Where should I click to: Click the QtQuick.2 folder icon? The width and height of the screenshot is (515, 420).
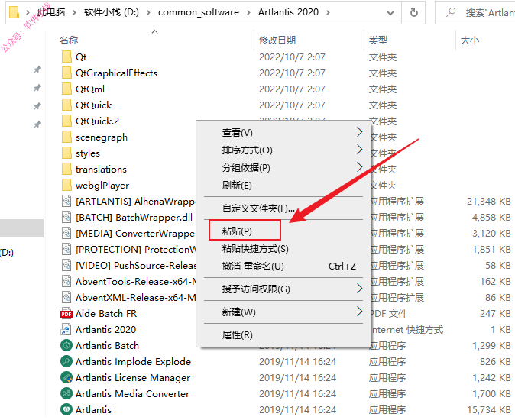pyautogui.click(x=66, y=121)
